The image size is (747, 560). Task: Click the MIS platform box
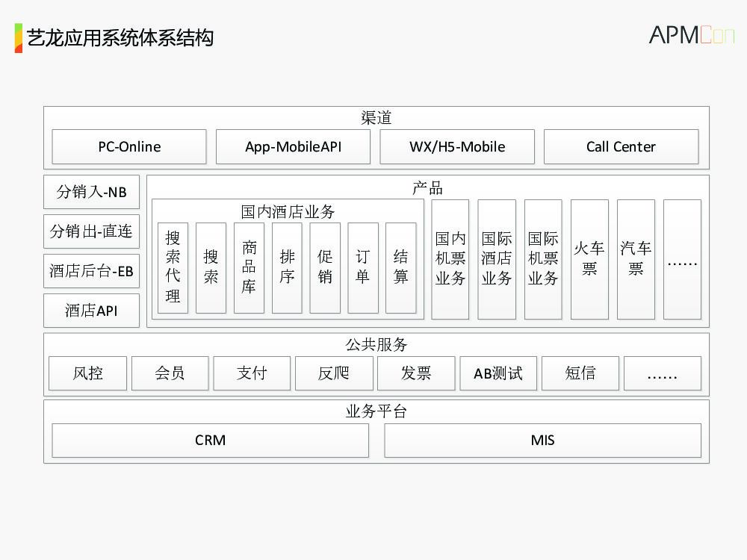(x=542, y=441)
